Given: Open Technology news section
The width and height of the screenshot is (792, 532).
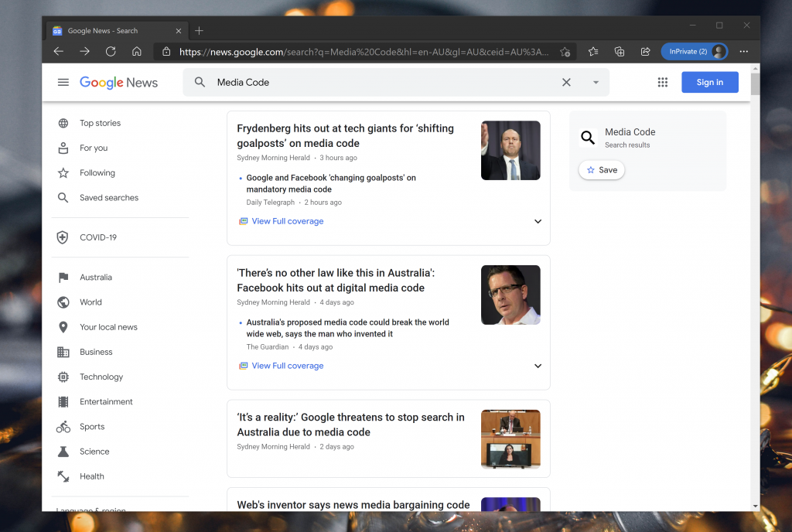Looking at the screenshot, I should pyautogui.click(x=101, y=377).
